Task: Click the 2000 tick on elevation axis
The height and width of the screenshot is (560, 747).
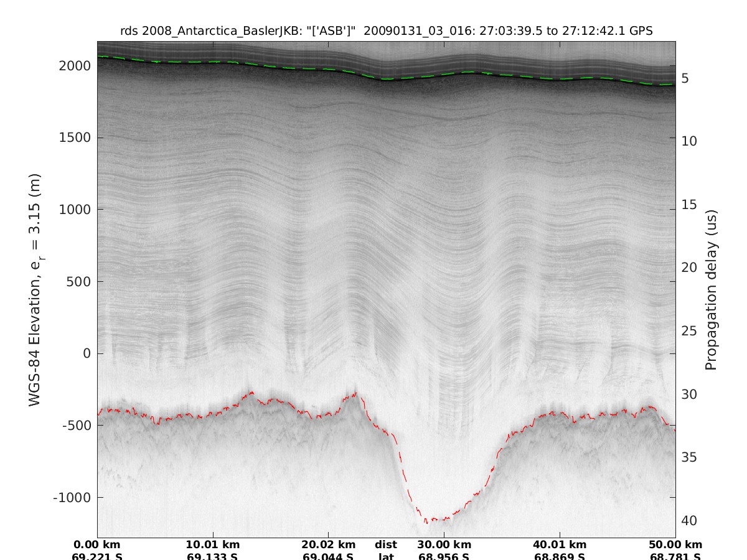Action: [75, 65]
